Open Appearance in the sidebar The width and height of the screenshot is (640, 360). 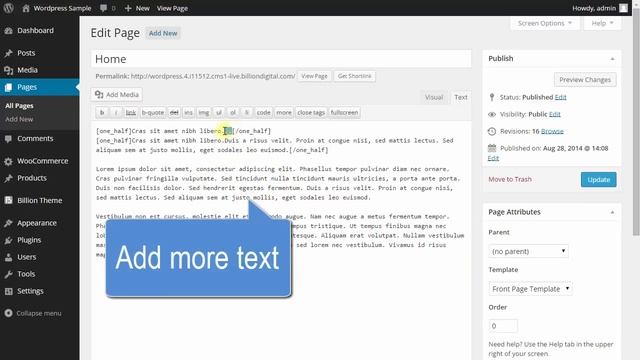[37, 223]
